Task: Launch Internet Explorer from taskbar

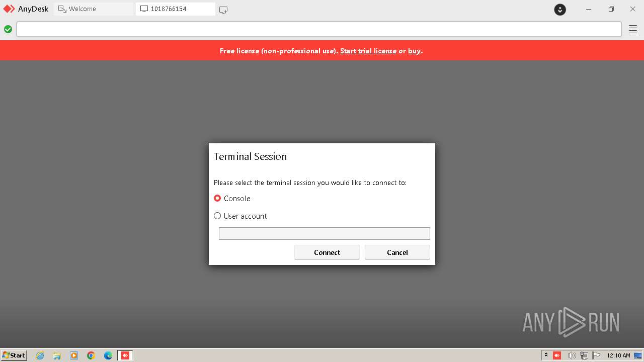Action: [x=40, y=355]
